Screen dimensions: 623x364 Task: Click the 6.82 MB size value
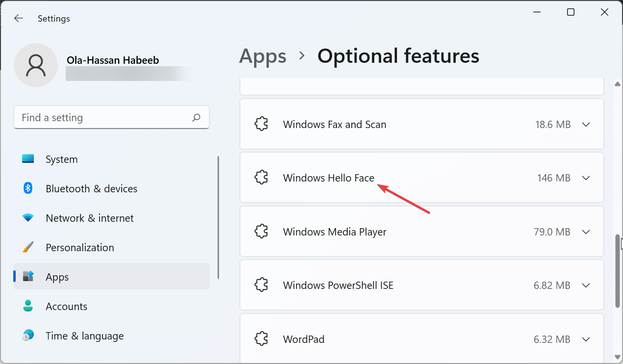[552, 286]
